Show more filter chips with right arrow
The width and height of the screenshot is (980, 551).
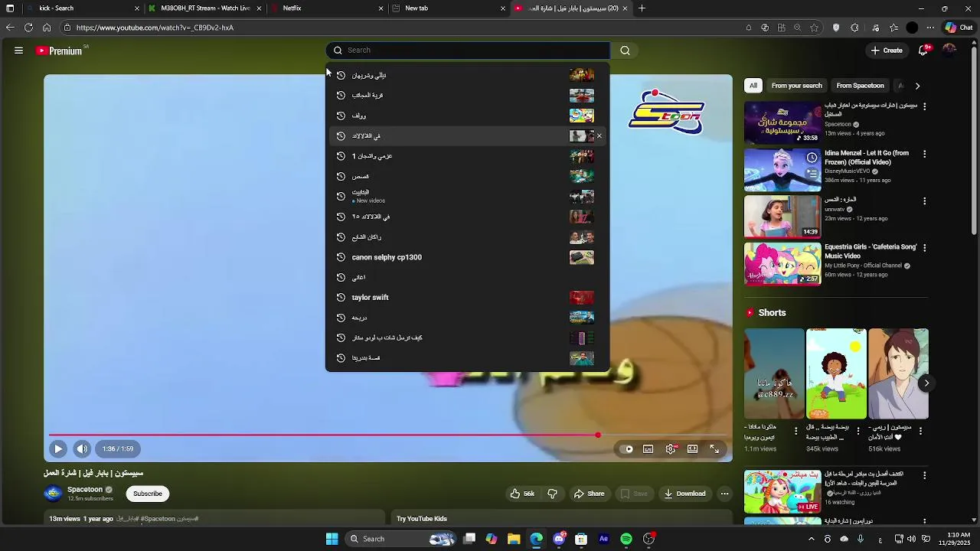tap(917, 86)
